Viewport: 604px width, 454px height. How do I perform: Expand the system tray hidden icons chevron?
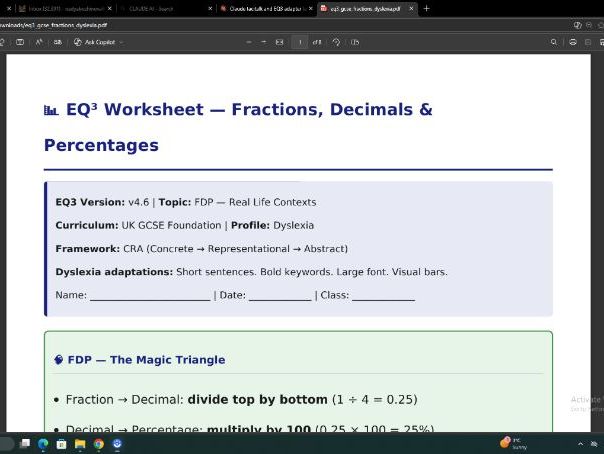click(581, 444)
